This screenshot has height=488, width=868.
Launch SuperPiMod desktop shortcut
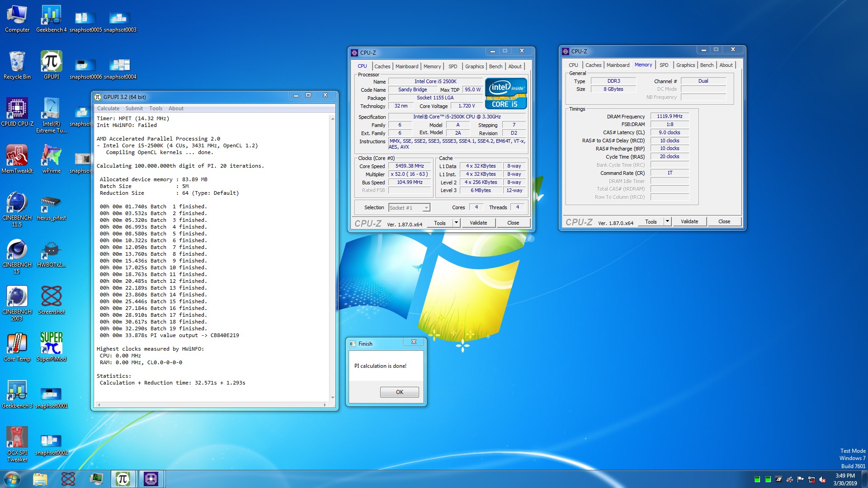click(51, 347)
